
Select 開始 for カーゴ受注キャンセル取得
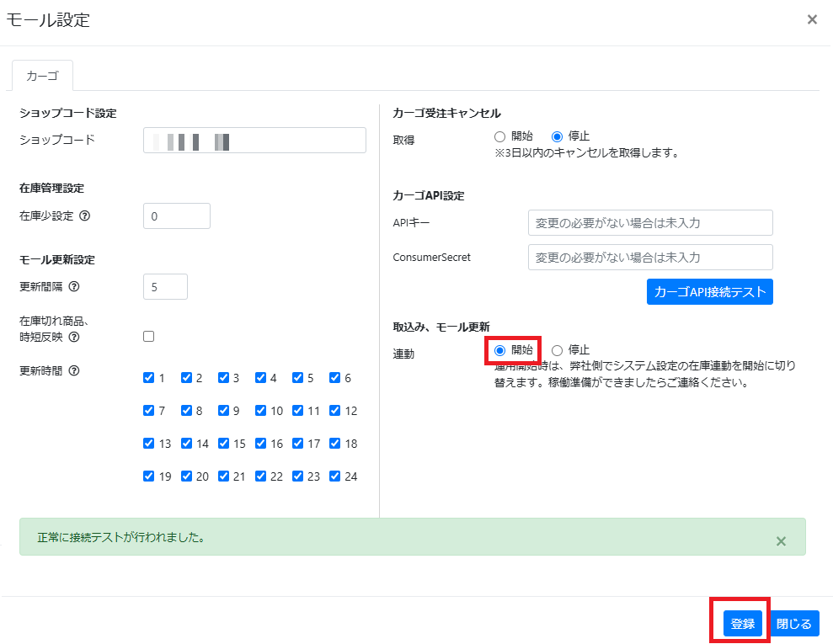click(x=499, y=137)
